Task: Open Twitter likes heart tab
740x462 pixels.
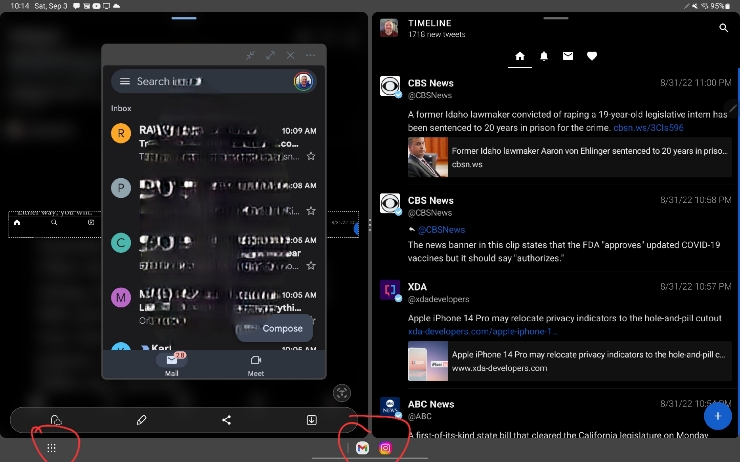Action: point(592,56)
